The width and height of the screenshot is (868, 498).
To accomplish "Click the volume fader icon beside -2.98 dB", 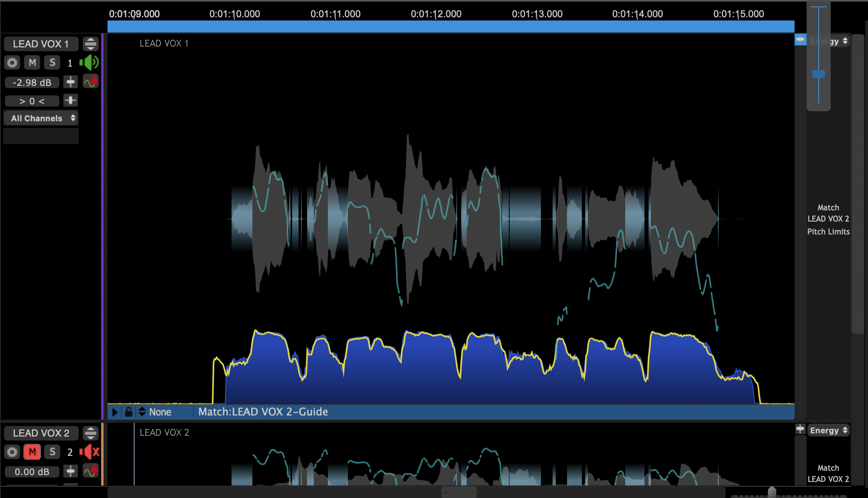I will click(x=71, y=82).
